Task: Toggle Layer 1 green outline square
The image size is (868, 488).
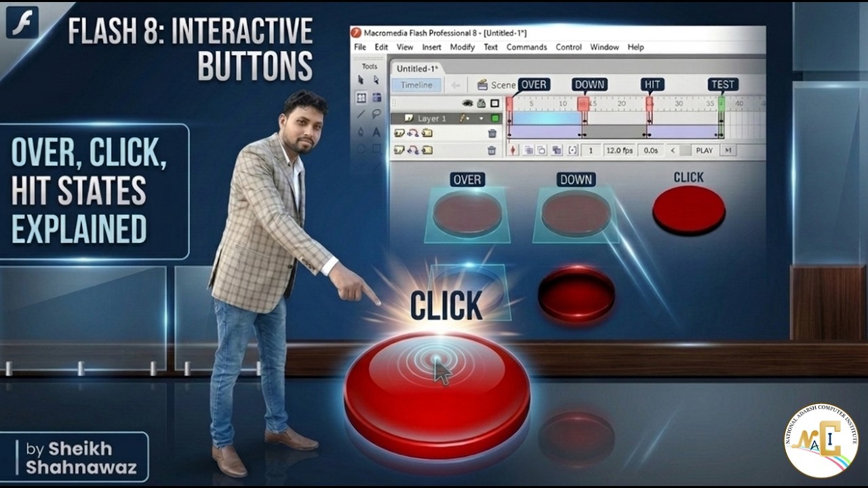Action: (x=495, y=119)
